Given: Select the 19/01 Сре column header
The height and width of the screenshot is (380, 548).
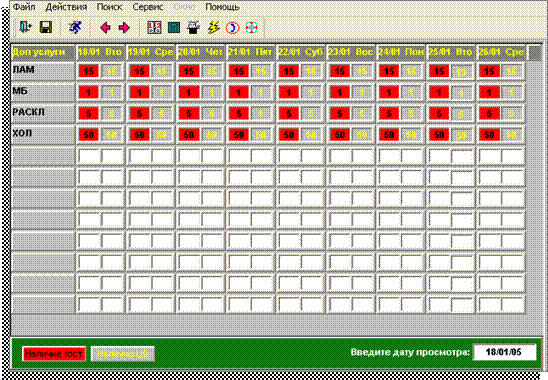Looking at the screenshot, I should (150, 52).
